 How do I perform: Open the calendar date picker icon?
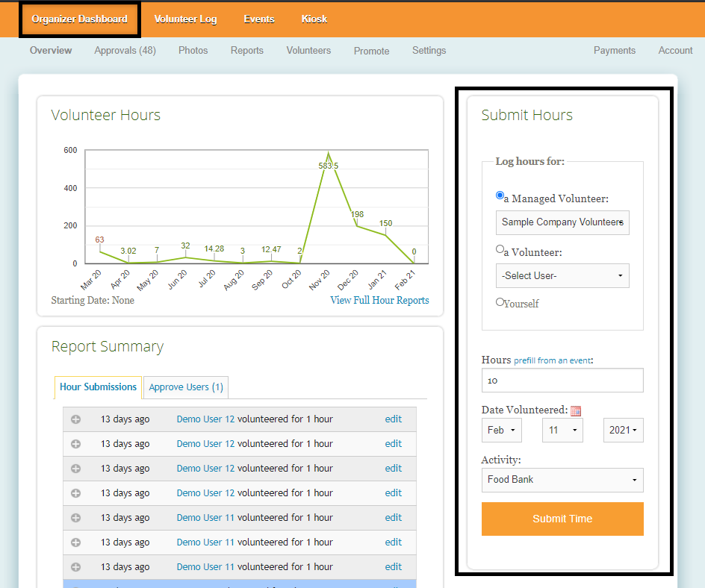(x=575, y=410)
